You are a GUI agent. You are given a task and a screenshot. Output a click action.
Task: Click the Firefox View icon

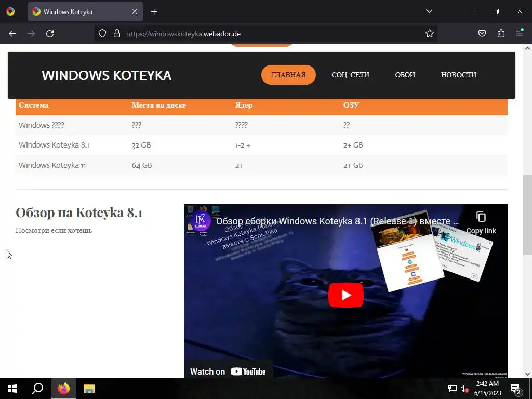click(x=10, y=11)
